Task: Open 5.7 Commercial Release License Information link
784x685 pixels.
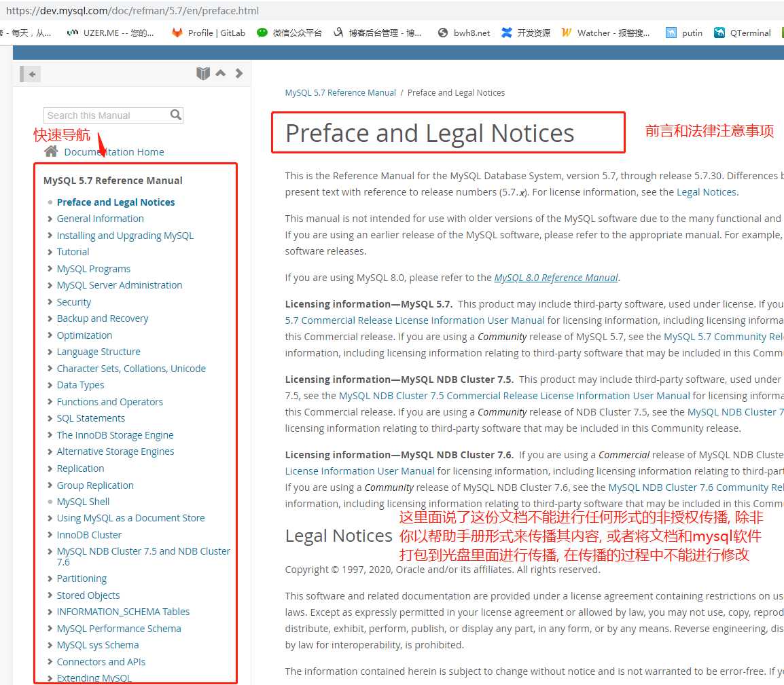Action: (x=414, y=320)
